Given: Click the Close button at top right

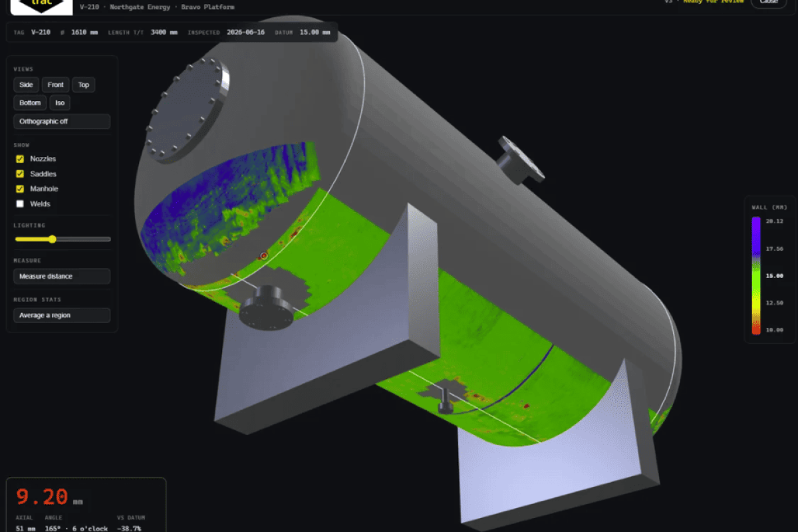Looking at the screenshot, I should click(769, 2).
